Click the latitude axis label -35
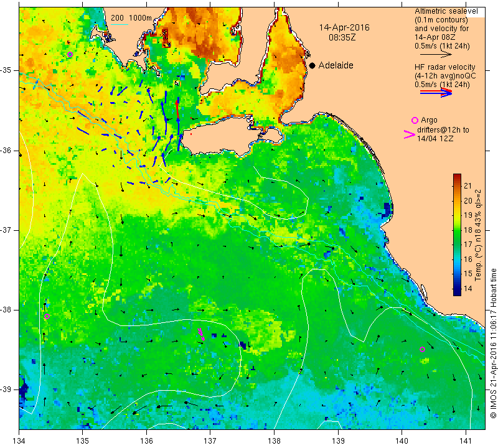498x448 pixels. [x=6, y=70]
